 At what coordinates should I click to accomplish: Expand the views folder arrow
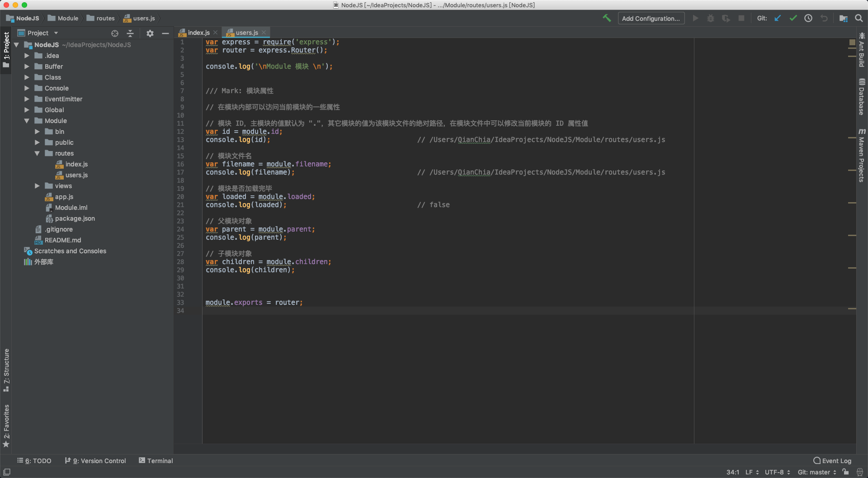37,186
